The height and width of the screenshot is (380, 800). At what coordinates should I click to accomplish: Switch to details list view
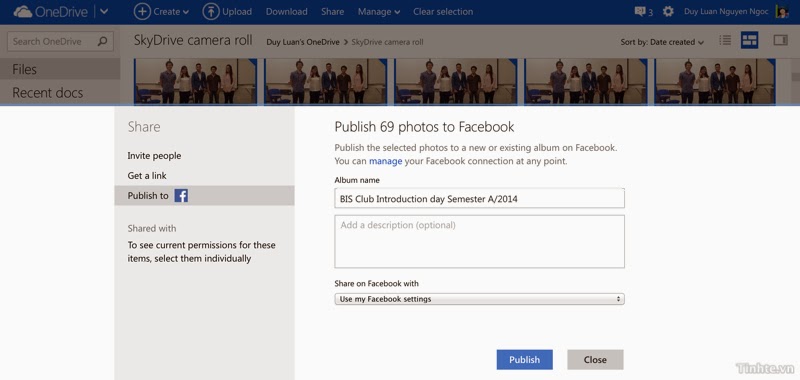click(x=724, y=40)
